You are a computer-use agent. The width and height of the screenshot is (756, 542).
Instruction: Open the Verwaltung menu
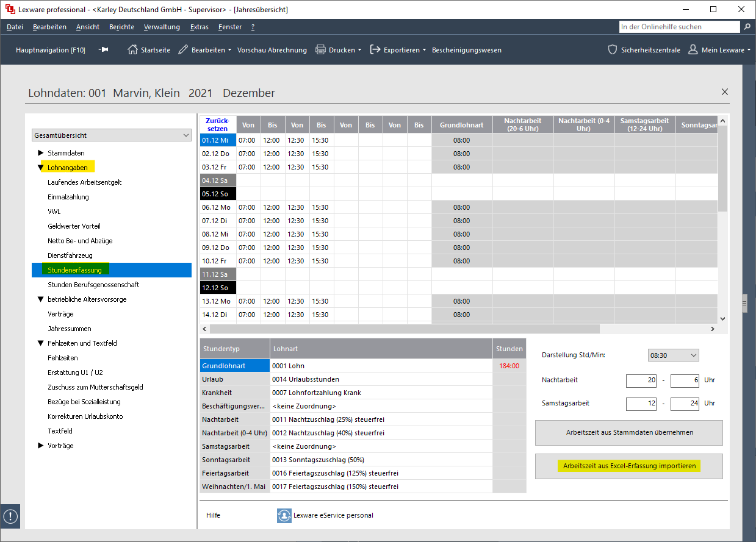click(162, 27)
